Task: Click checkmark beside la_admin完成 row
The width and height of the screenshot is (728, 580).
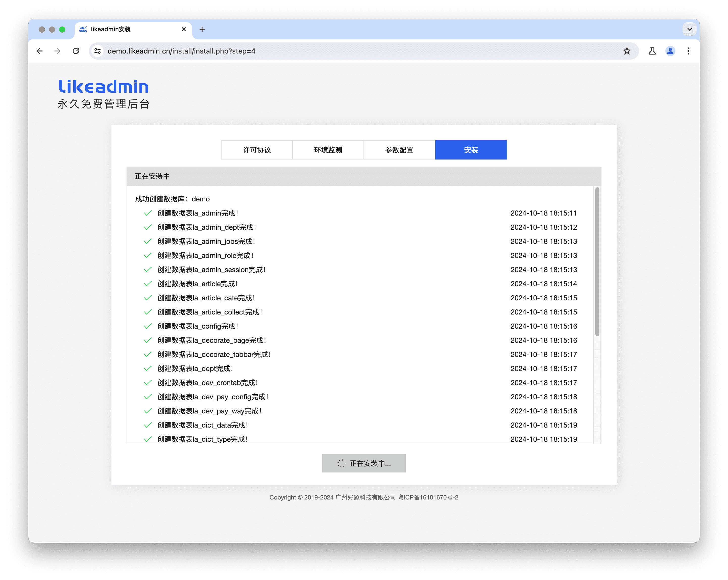Action: tap(148, 213)
